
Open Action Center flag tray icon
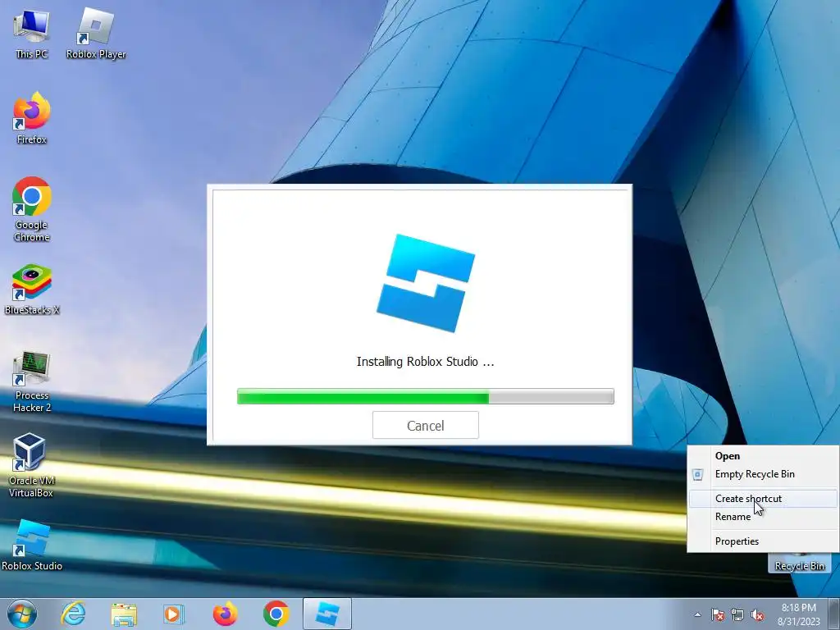pyautogui.click(x=717, y=614)
